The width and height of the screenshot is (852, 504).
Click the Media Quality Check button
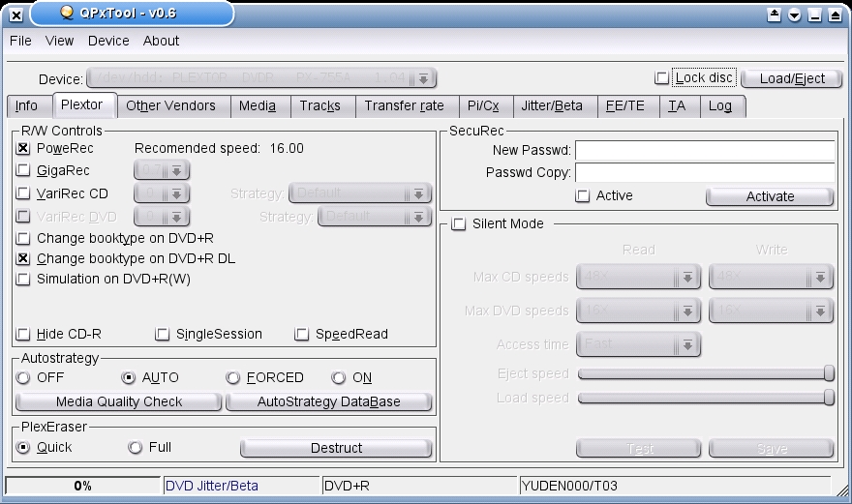pyautogui.click(x=118, y=401)
